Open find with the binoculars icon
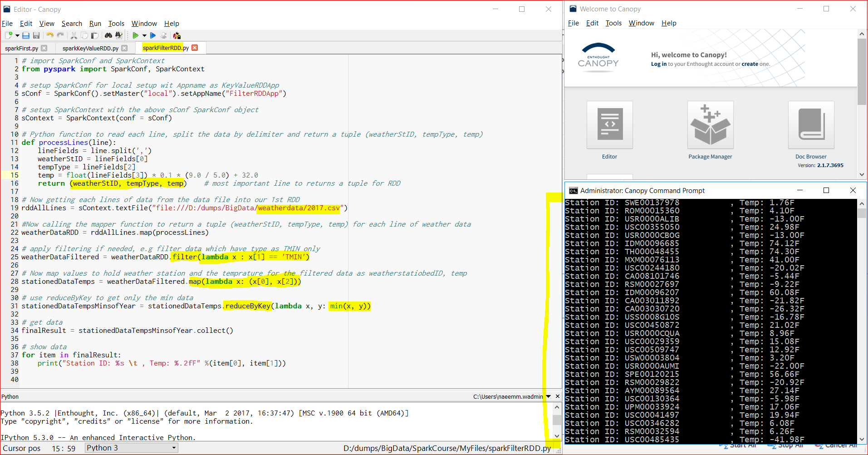 point(108,35)
